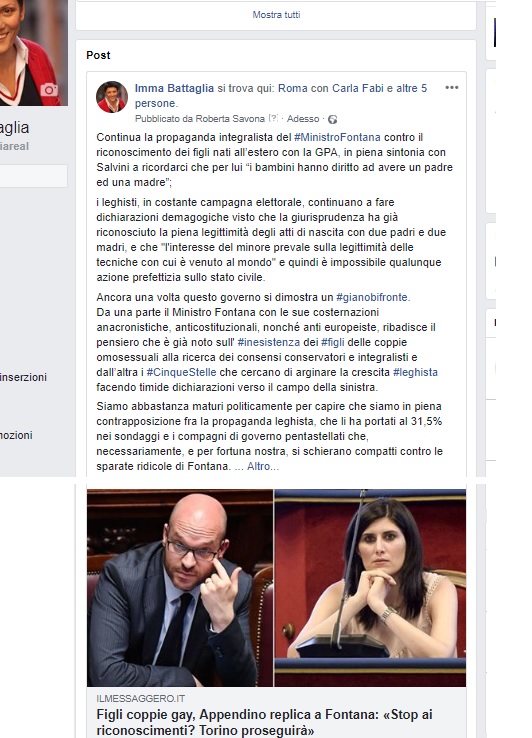Open hashtag #leghista
Viewport: 532px width, 738px height.
pos(415,372)
